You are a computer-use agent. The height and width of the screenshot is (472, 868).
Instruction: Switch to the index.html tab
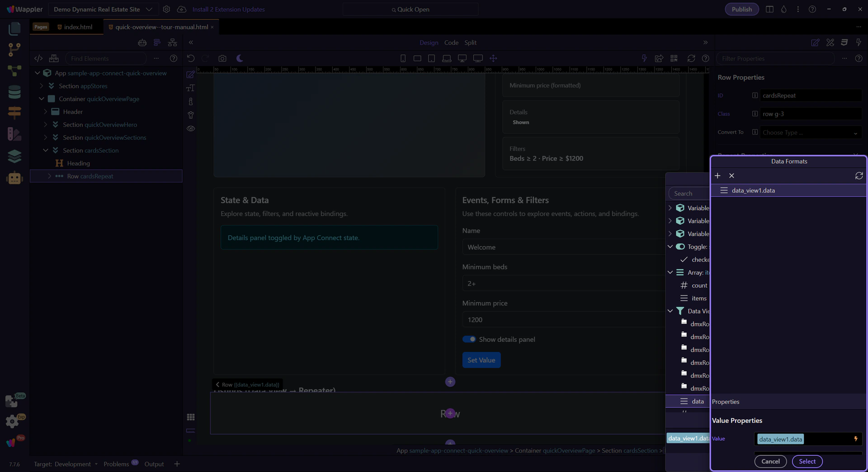78,27
